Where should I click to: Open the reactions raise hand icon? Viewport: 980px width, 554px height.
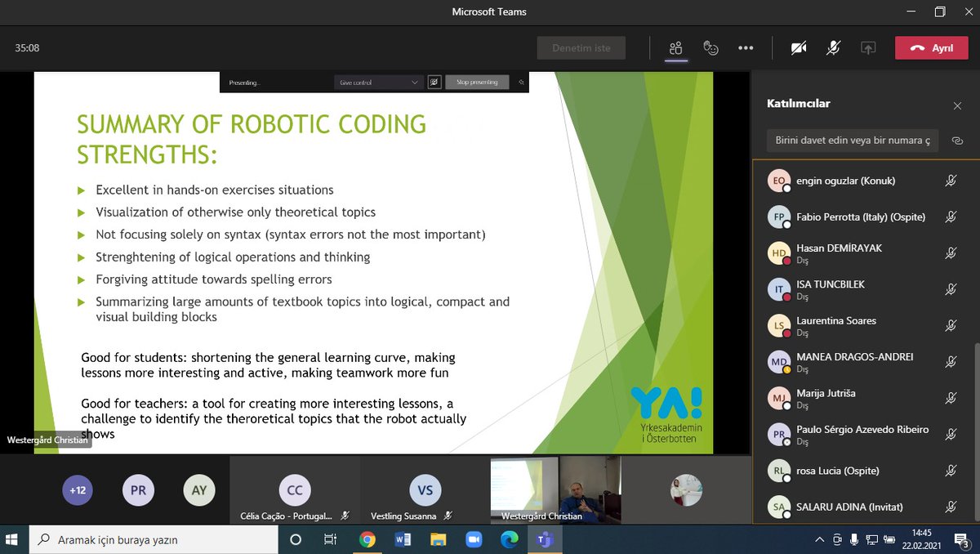[710, 48]
